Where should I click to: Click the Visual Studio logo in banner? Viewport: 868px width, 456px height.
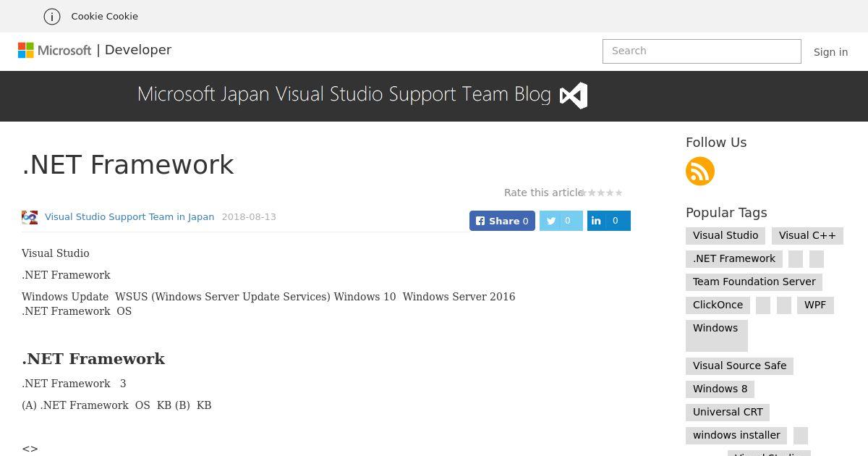click(574, 96)
